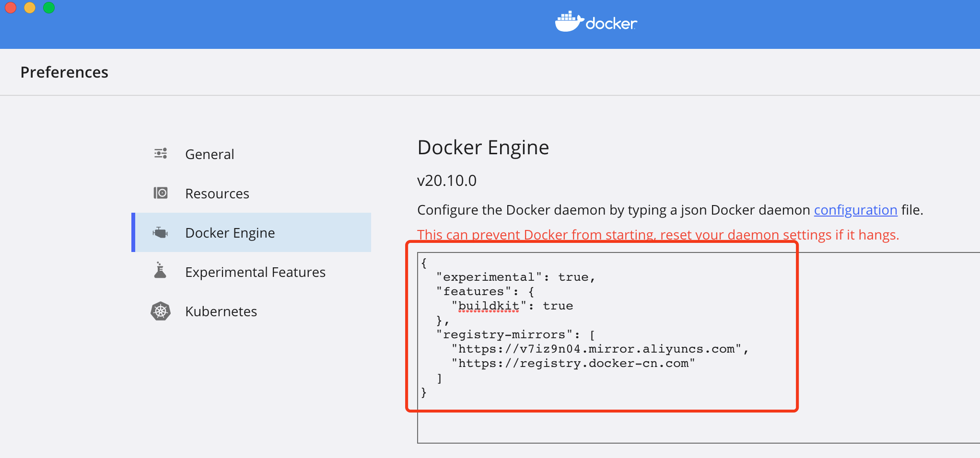The image size is (980, 458).
Task: Select the Docker Engine tab
Action: pos(251,232)
